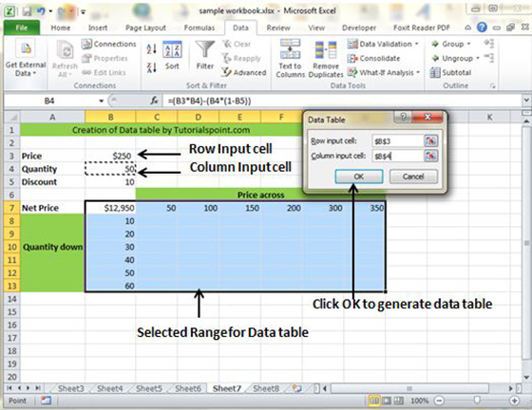Screen dimensions: 532x410
Task: Click the zoom slider handle
Action: [477, 401]
